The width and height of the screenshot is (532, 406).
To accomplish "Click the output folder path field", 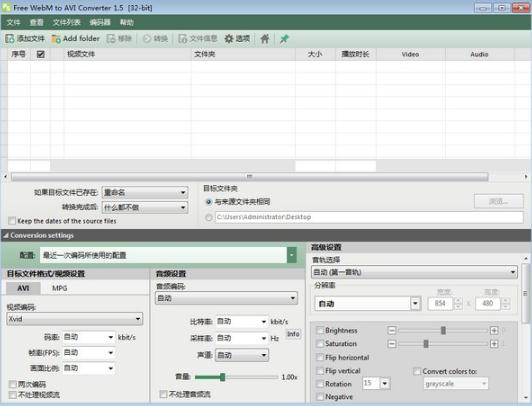I will [x=369, y=217].
